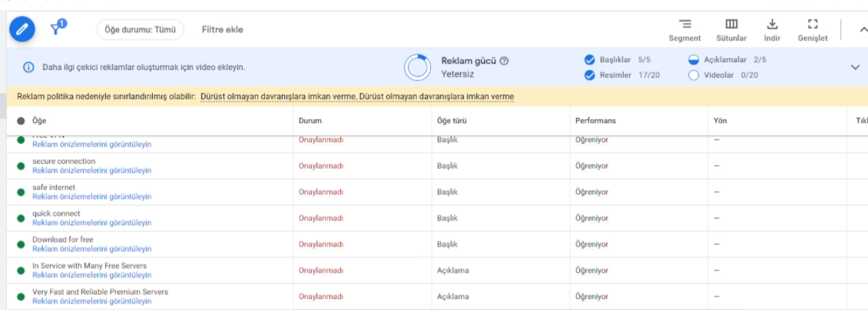
Task: Sort by the Öğe türü column header
Action: 452,120
